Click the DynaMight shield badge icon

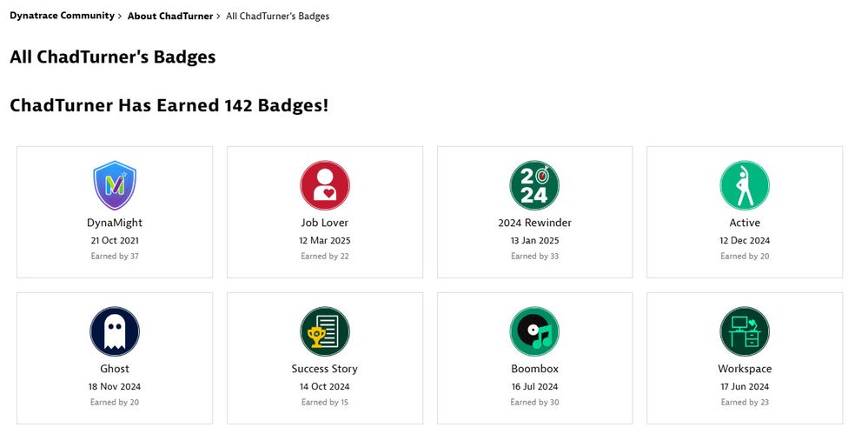115,185
